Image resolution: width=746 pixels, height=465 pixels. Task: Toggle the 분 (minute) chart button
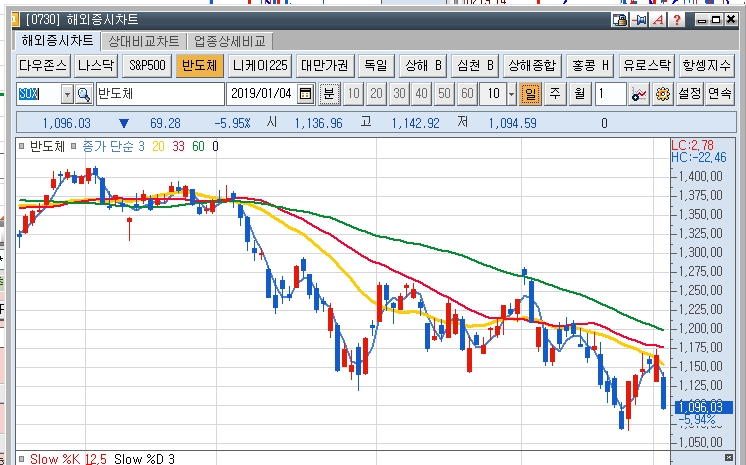[329, 94]
